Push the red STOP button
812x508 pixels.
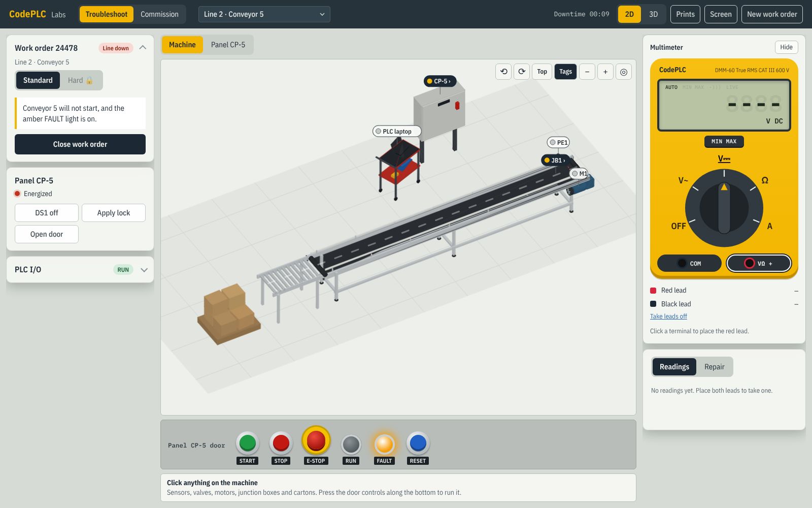coord(281,443)
